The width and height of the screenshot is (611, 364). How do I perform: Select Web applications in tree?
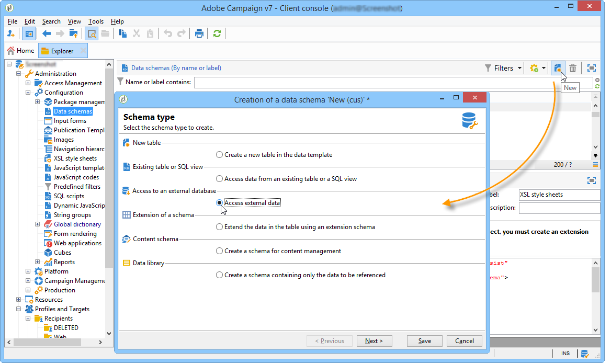(x=77, y=243)
